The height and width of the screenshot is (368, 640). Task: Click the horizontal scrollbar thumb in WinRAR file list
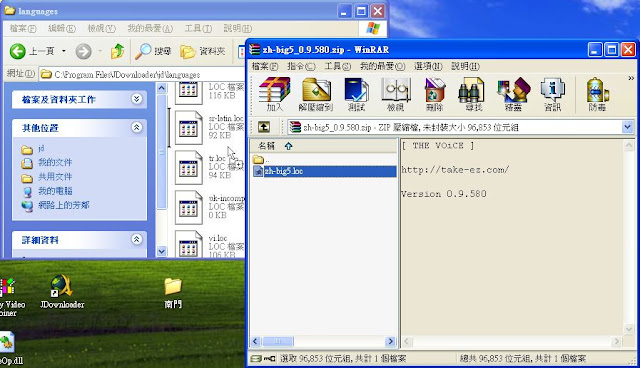278,341
